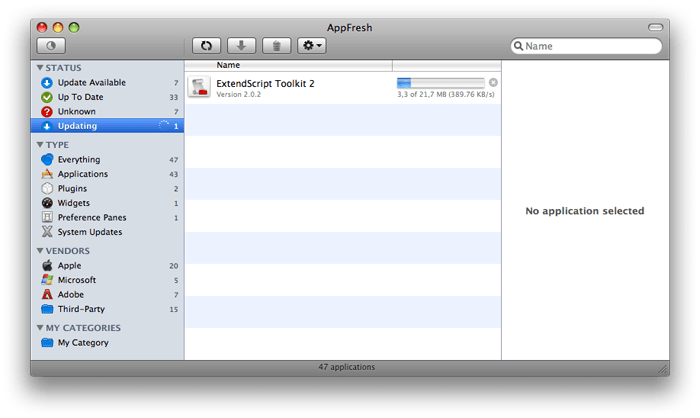
Task: Filter by Apple vendor label
Action: pyautogui.click(x=69, y=265)
